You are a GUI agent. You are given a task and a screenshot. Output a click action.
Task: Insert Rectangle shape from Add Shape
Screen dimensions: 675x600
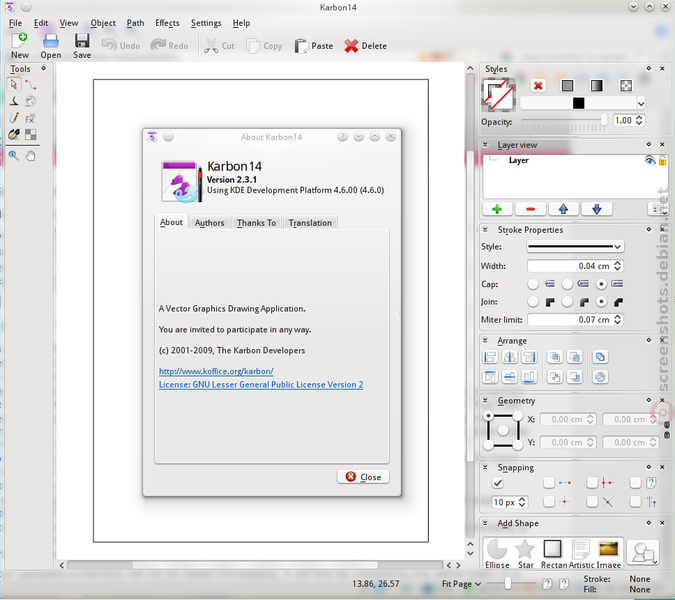(553, 554)
